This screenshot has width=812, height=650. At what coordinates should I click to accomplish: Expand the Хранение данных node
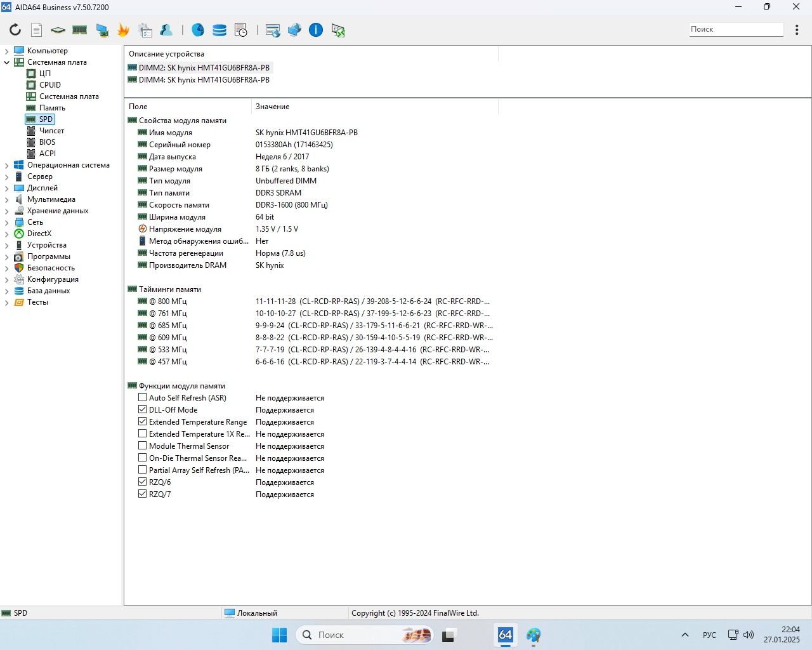coord(7,211)
